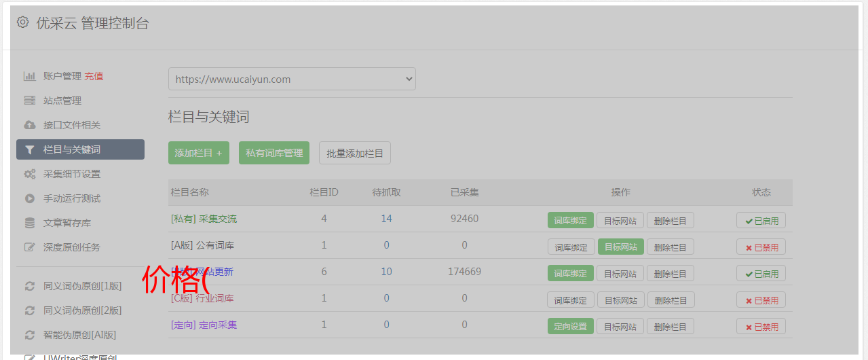Viewport: 868px width, 360px height.
Task: Click 词库绑定 for 行业词库 row
Action: click(x=571, y=300)
